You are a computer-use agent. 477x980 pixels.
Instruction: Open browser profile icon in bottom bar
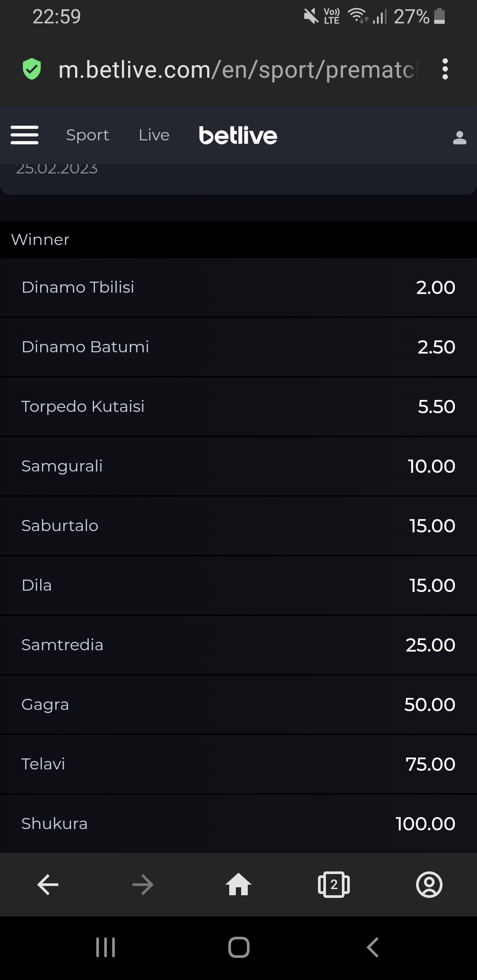pos(429,885)
